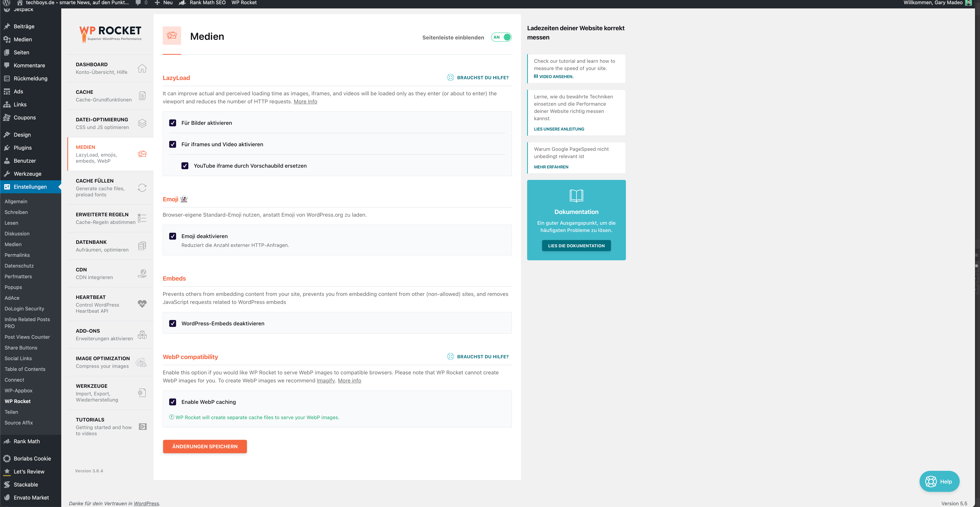Uncheck Für Bilder aktivieren
The width and height of the screenshot is (980, 507).
173,123
